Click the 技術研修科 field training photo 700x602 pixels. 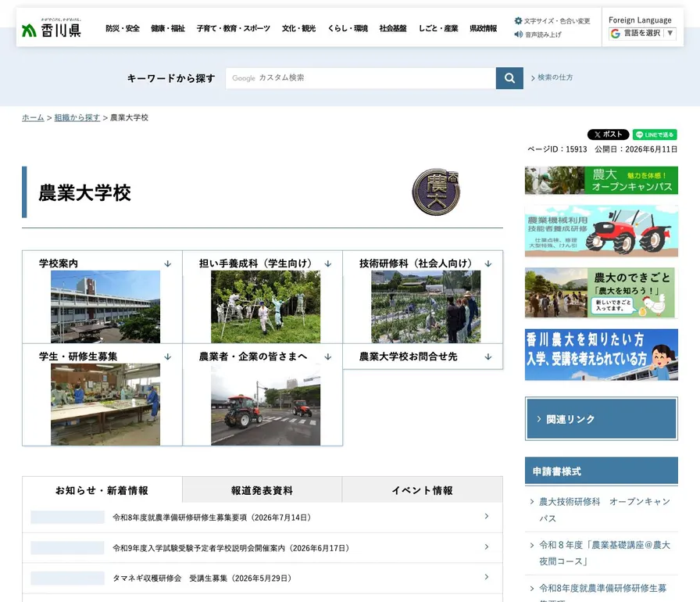[426, 306]
